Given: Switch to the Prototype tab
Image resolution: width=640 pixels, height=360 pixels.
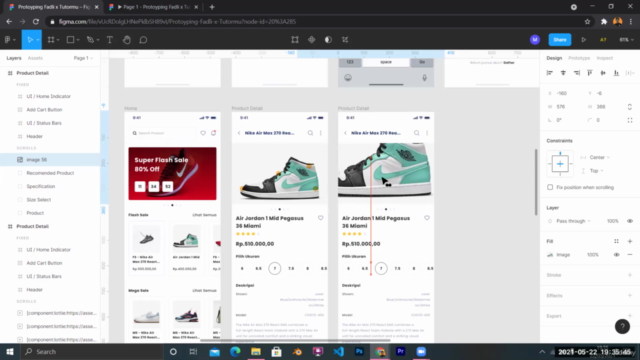Looking at the screenshot, I should (x=579, y=58).
